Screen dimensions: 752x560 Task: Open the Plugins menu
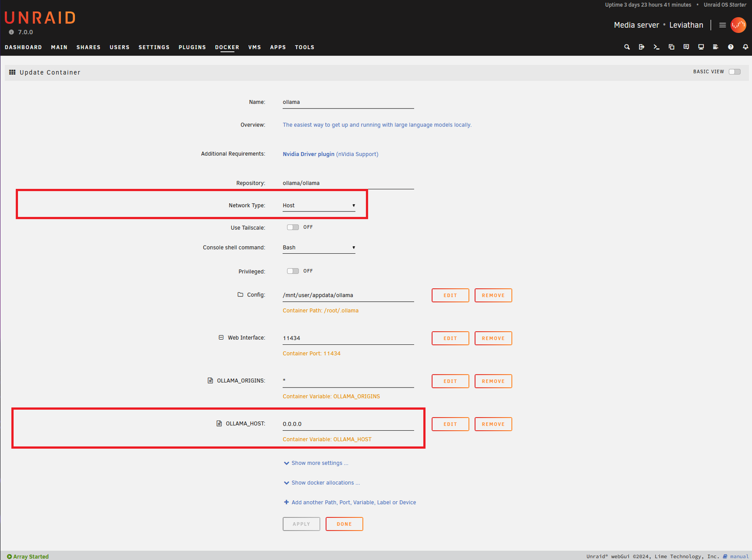[x=192, y=47]
